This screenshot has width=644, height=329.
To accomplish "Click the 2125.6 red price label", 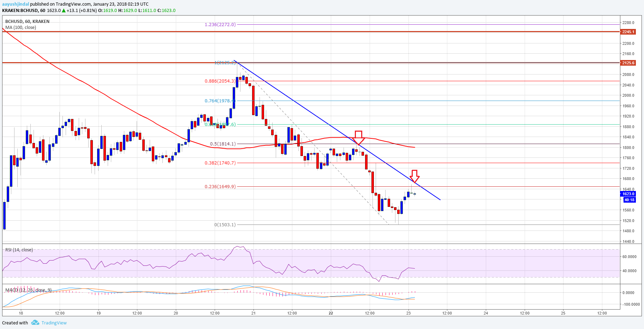I will tap(628, 63).
